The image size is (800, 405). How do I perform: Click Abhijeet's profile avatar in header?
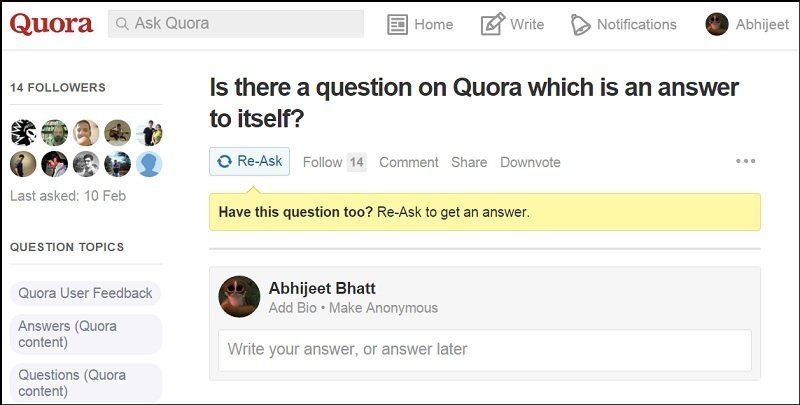point(717,24)
